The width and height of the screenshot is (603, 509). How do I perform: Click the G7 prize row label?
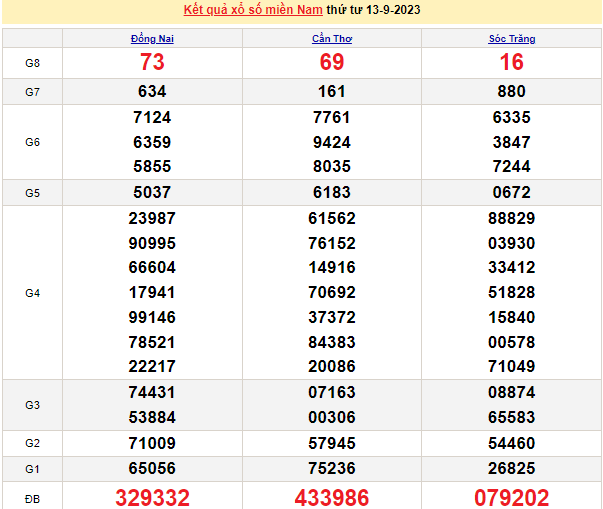pyautogui.click(x=32, y=92)
